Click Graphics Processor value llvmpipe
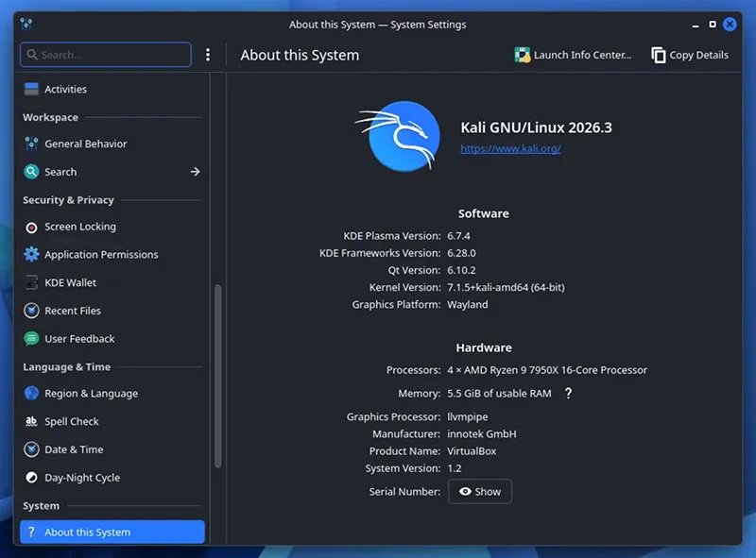The width and height of the screenshot is (756, 558). tap(468, 416)
